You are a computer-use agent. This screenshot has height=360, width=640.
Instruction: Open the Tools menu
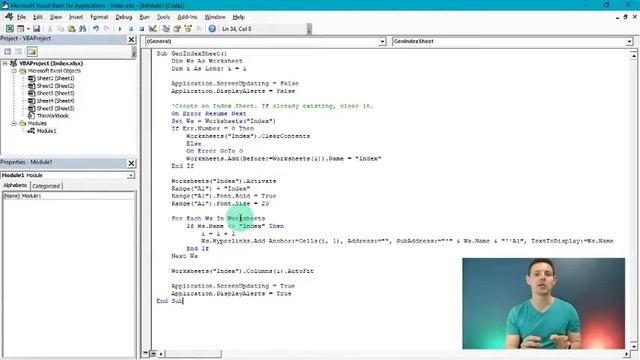point(163,17)
